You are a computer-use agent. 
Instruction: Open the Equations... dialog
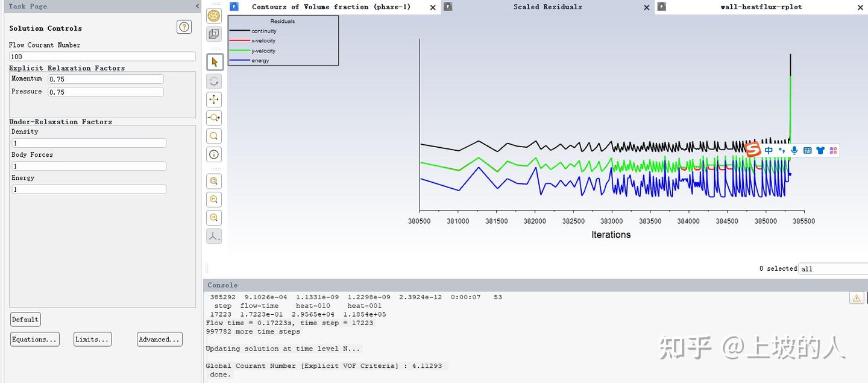35,339
